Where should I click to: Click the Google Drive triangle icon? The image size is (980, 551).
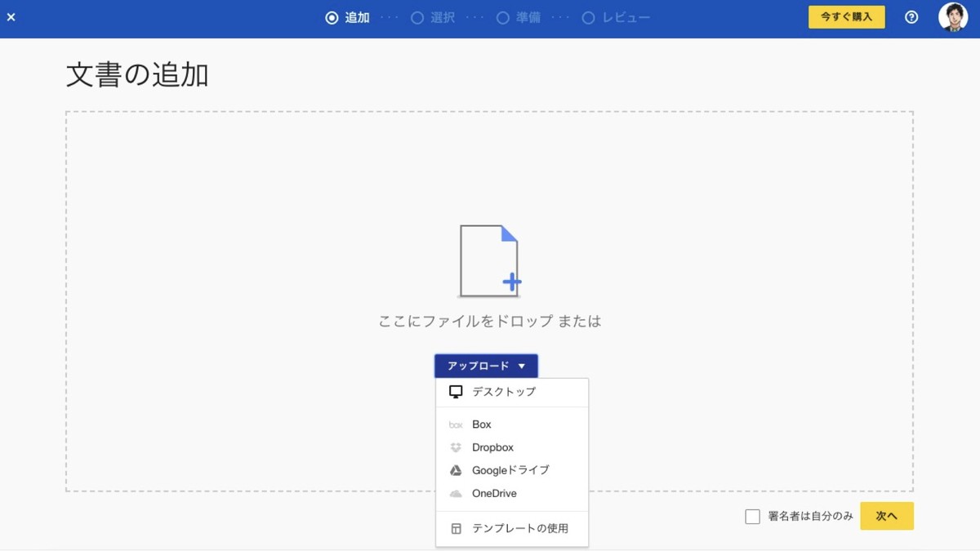click(x=456, y=470)
